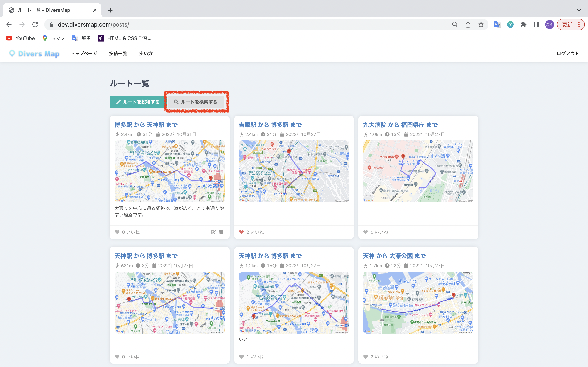Like the 九大病院 から 福岡県庁 route

[366, 232]
